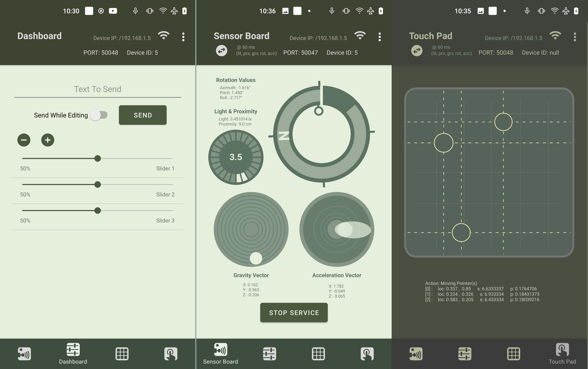Open grid tab in Sensor Board screen

pyautogui.click(x=318, y=354)
